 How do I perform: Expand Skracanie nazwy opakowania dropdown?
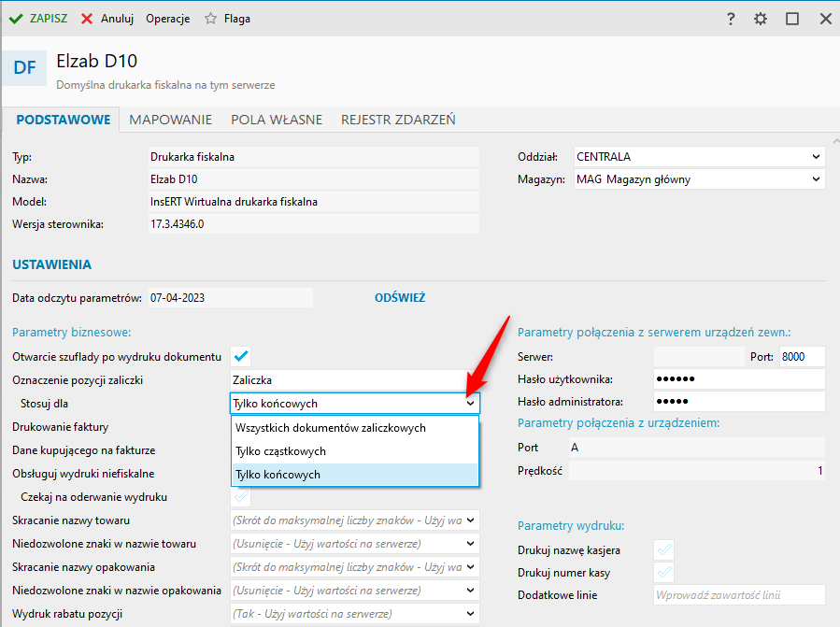(470, 567)
